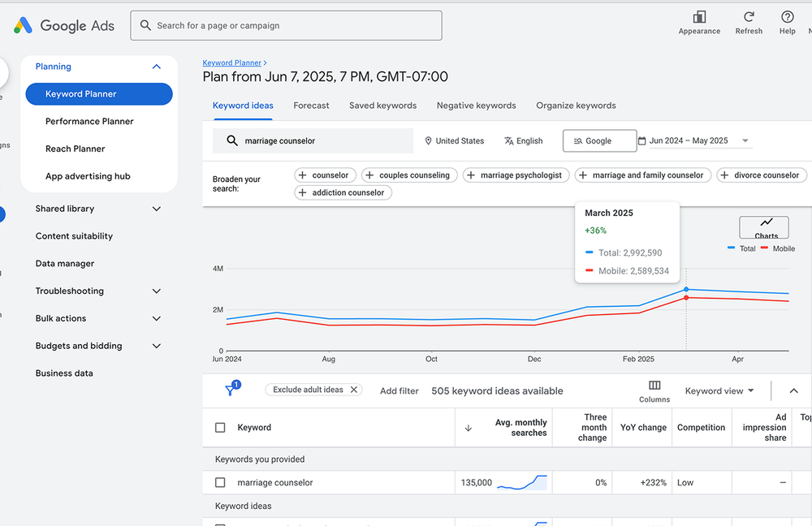
Task: Click the +232% YoY change value
Action: pos(653,482)
